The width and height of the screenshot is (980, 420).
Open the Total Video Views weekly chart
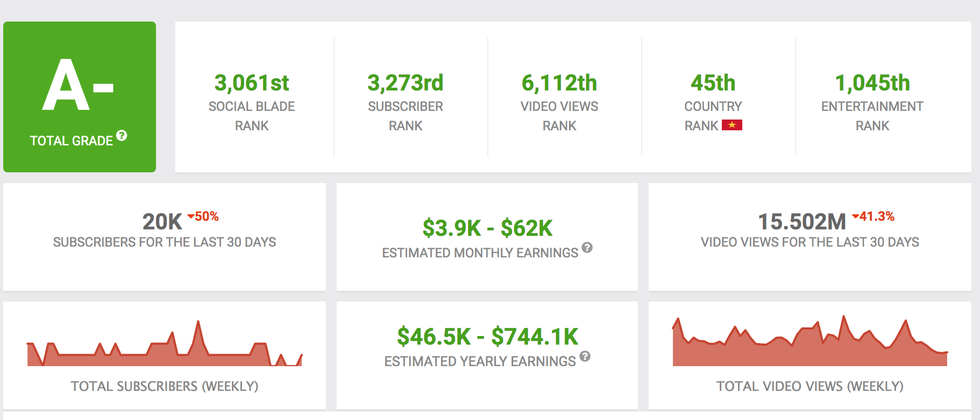pyautogui.click(x=810, y=341)
